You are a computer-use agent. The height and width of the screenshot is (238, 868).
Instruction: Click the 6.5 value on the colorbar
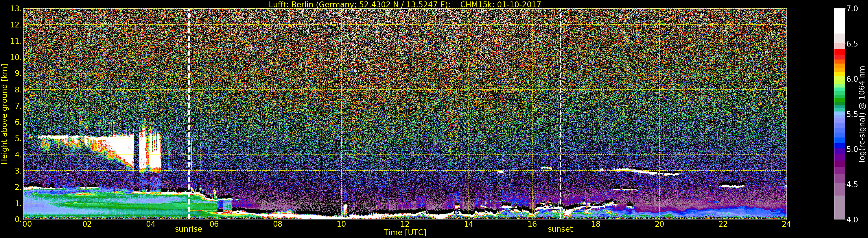point(852,44)
